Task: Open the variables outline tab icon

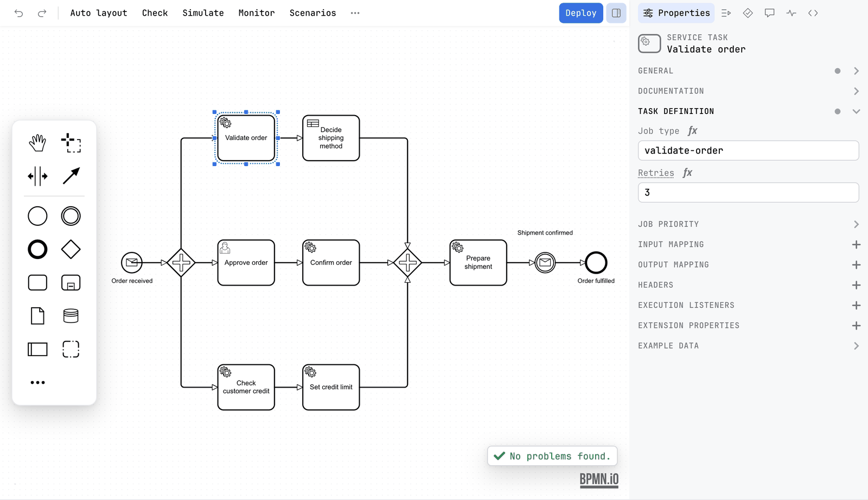Action: (726, 13)
